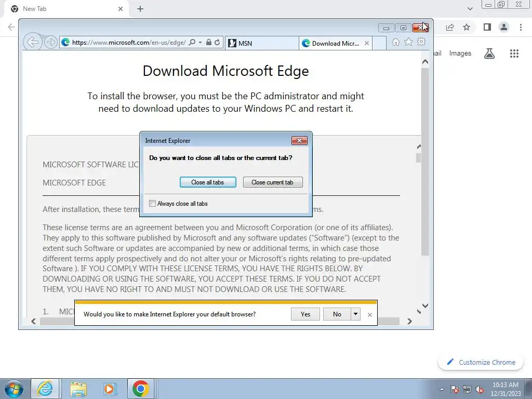Click network tray icon
The image size is (532, 399).
tap(467, 389)
